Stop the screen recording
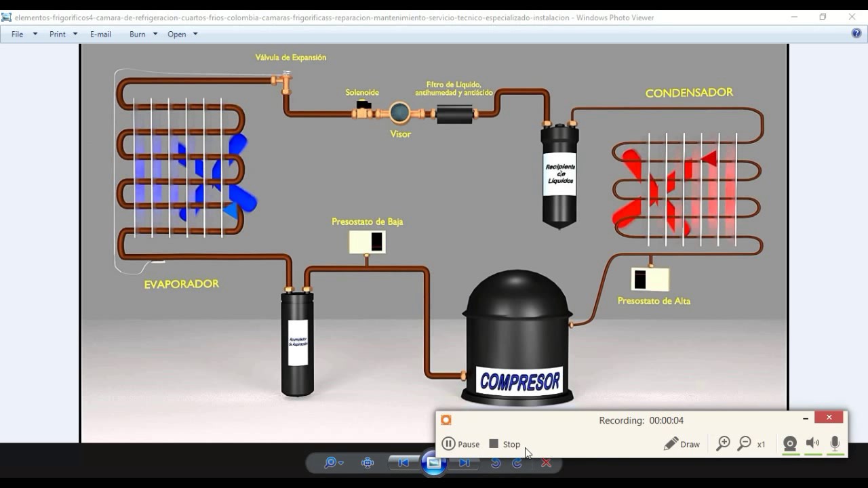This screenshot has width=868, height=488. point(505,444)
